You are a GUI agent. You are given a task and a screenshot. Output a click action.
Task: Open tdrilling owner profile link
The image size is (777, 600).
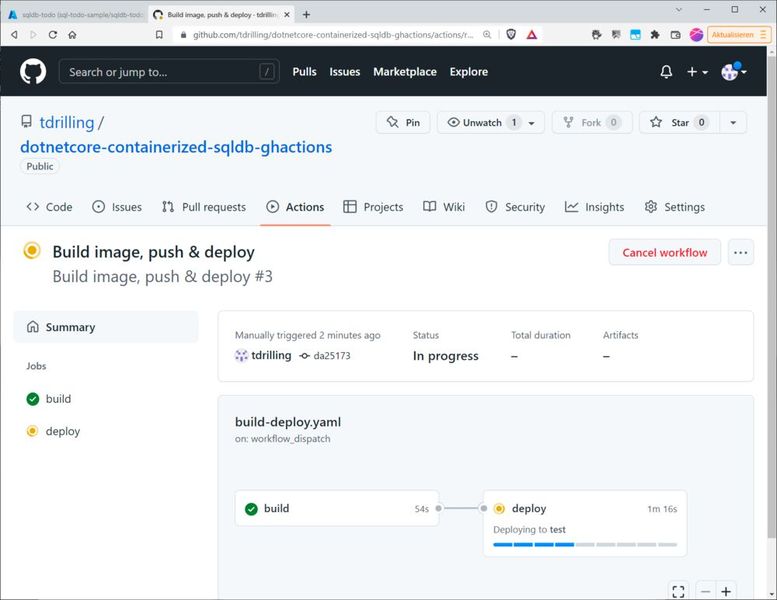click(66, 122)
